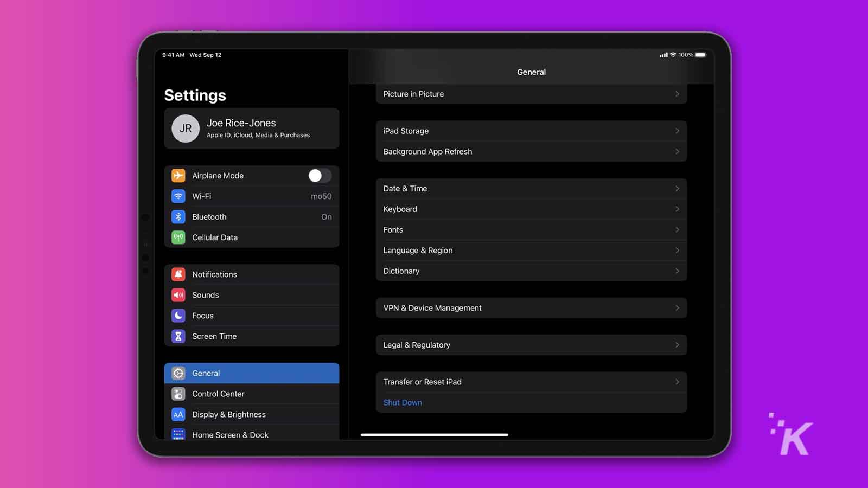The width and height of the screenshot is (868, 488).
Task: Open Bluetooth settings showing On
Action: coord(252,217)
